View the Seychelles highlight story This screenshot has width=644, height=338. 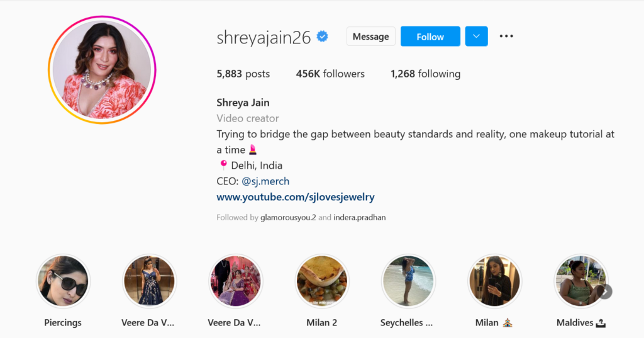pos(408,281)
